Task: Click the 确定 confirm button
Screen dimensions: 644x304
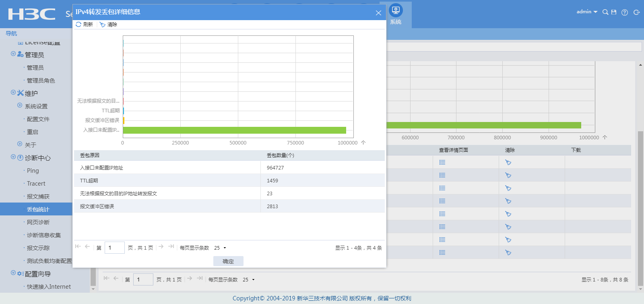Action: (228, 261)
